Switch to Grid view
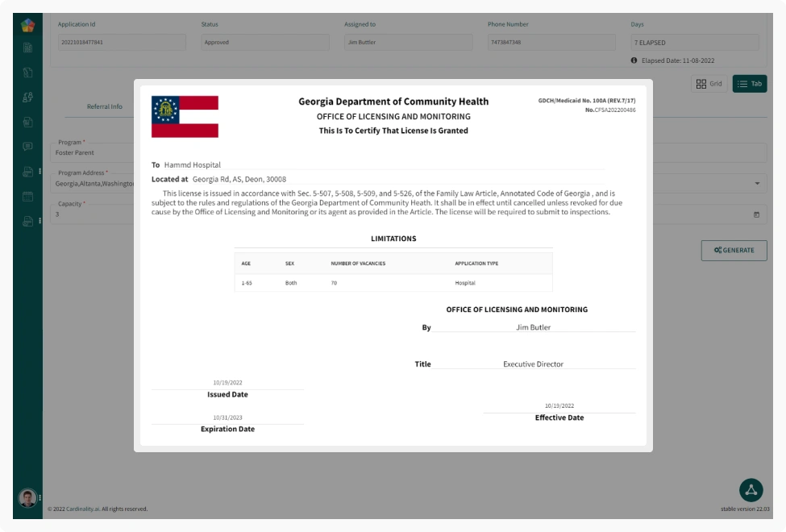Screen dimensions: 786x532 pyautogui.click(x=709, y=84)
